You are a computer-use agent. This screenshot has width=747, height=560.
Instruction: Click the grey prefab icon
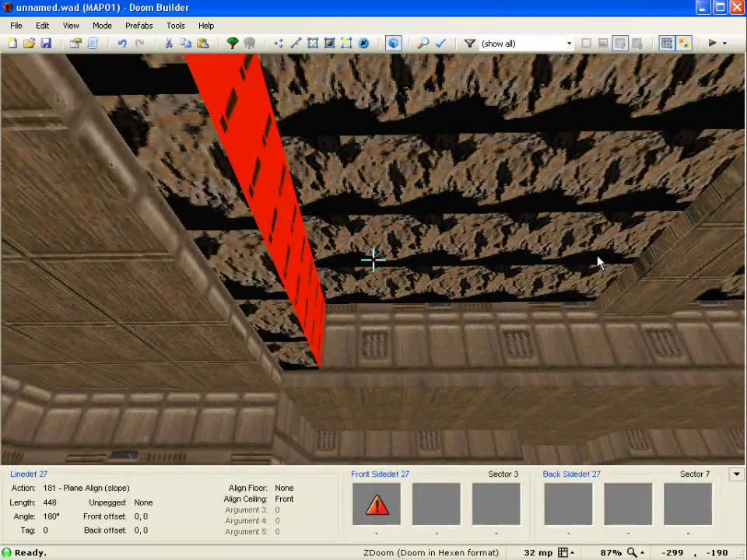[249, 44]
